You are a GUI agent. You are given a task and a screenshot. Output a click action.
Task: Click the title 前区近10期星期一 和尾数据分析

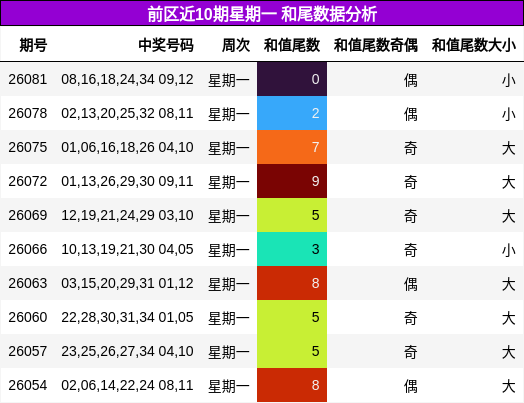pos(262,14)
